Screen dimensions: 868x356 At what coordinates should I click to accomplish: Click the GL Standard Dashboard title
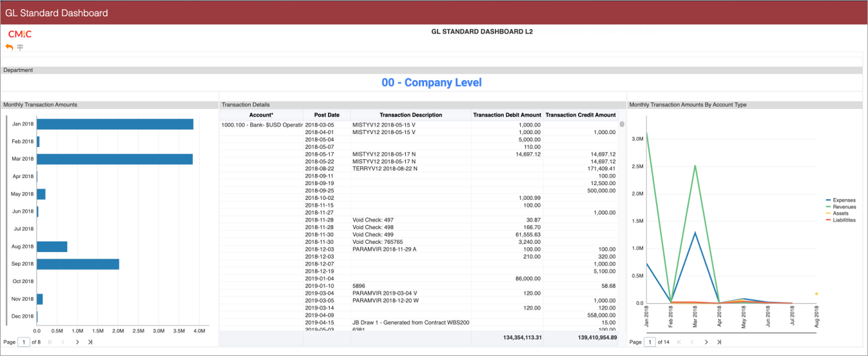[x=57, y=13]
